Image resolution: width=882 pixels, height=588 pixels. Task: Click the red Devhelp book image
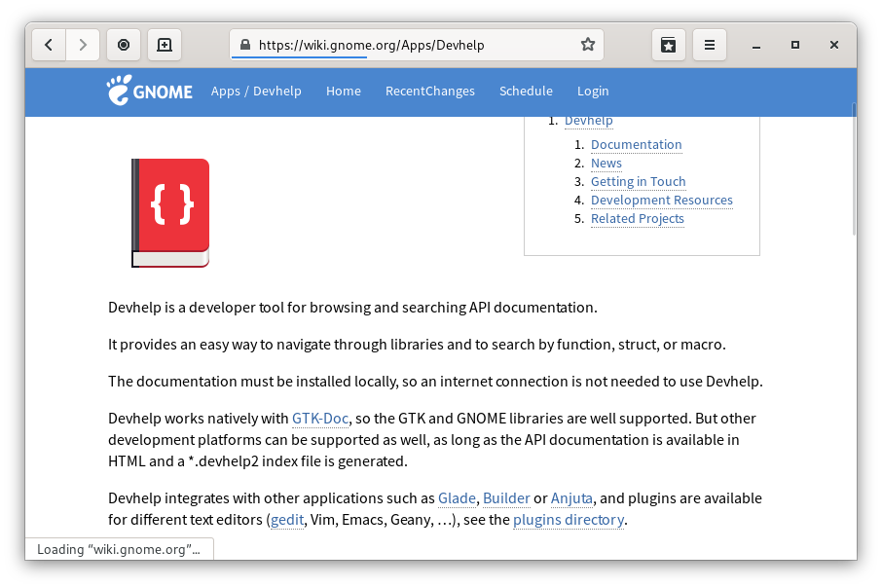coord(170,212)
